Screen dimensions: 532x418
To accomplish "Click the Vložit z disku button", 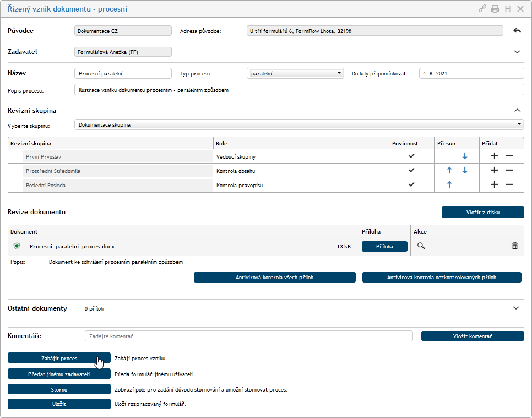I will (x=482, y=212).
